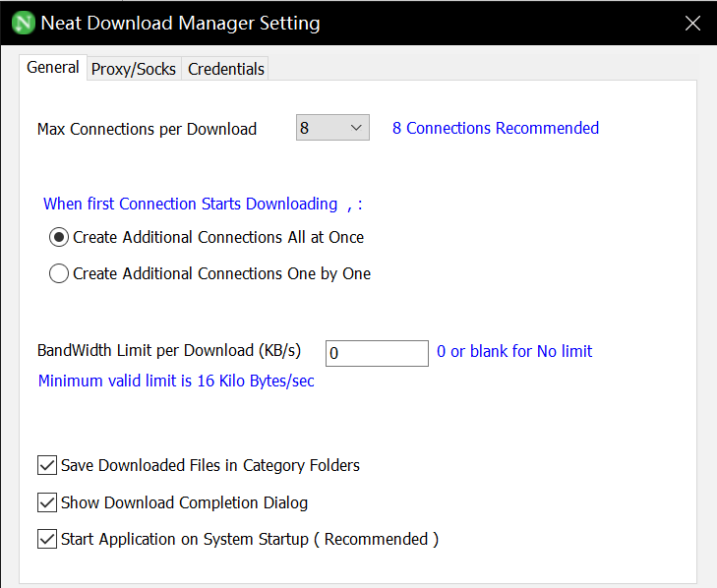Close the Setting window

692,23
